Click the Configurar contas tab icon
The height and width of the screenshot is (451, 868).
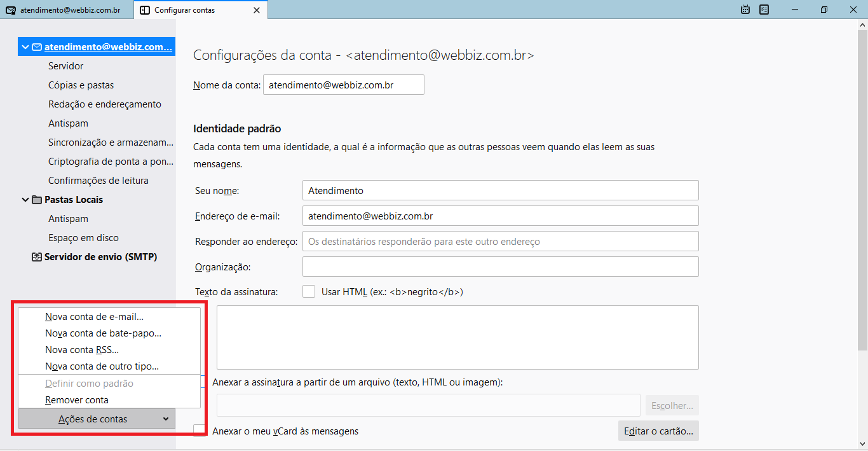[145, 10]
